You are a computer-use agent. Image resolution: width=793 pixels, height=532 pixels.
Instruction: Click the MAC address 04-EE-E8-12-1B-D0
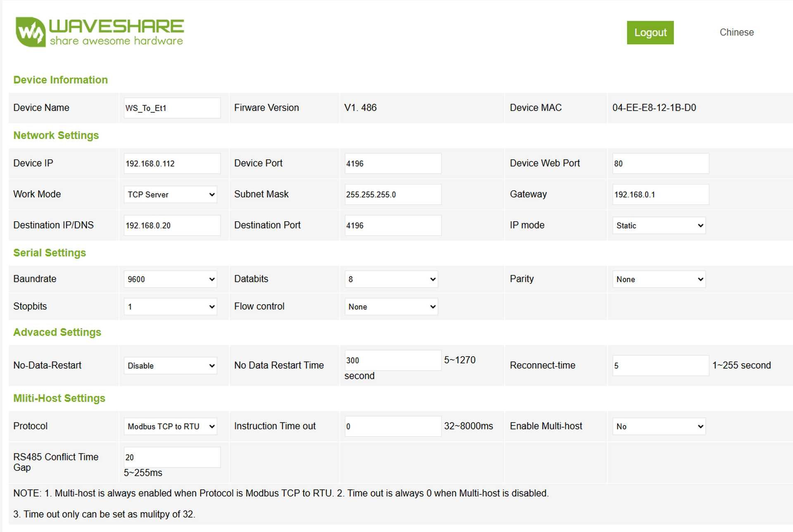(654, 108)
